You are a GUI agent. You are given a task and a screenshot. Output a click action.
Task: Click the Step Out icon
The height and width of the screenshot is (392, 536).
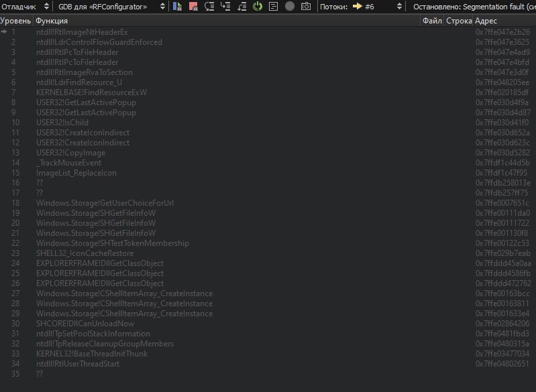242,6
